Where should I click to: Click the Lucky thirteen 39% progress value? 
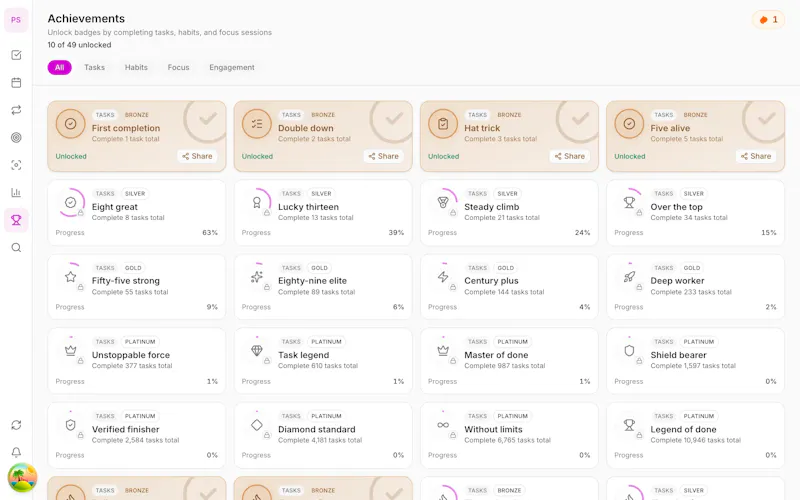pyautogui.click(x=396, y=233)
